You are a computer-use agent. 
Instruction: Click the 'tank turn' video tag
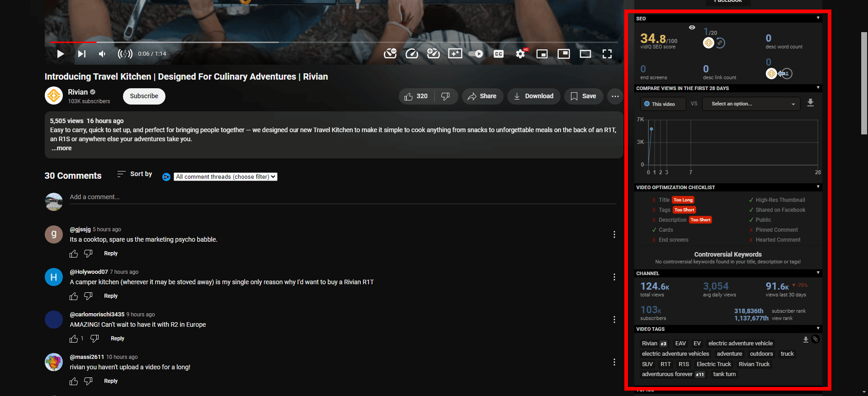point(724,374)
